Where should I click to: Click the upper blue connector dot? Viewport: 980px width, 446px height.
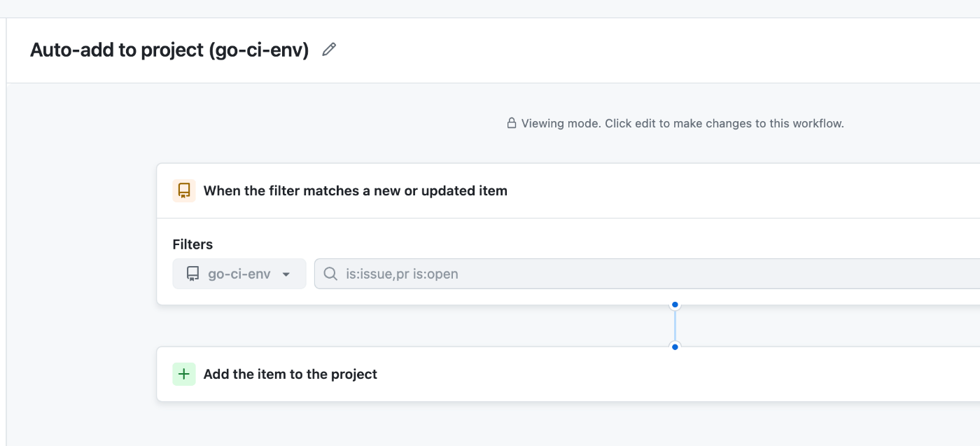click(x=675, y=305)
